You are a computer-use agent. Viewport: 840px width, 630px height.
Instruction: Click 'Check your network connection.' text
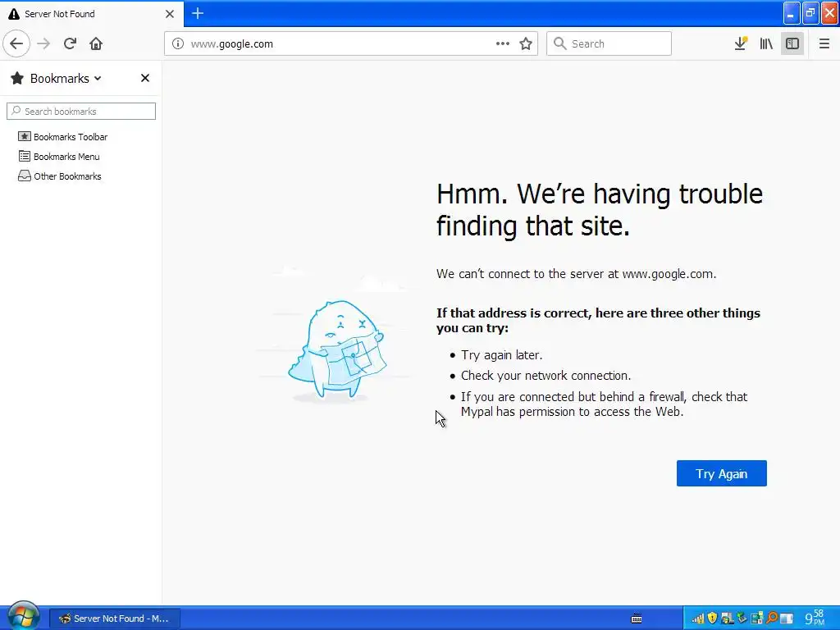click(x=546, y=376)
